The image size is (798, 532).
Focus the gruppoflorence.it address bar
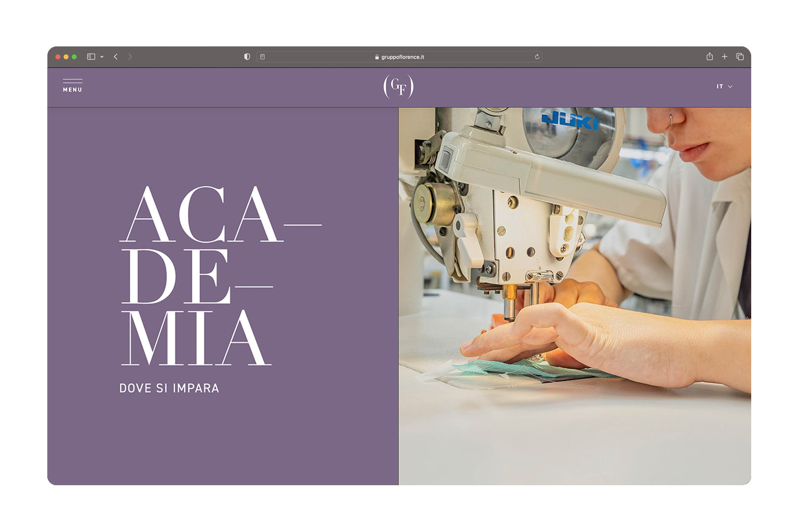(399, 57)
